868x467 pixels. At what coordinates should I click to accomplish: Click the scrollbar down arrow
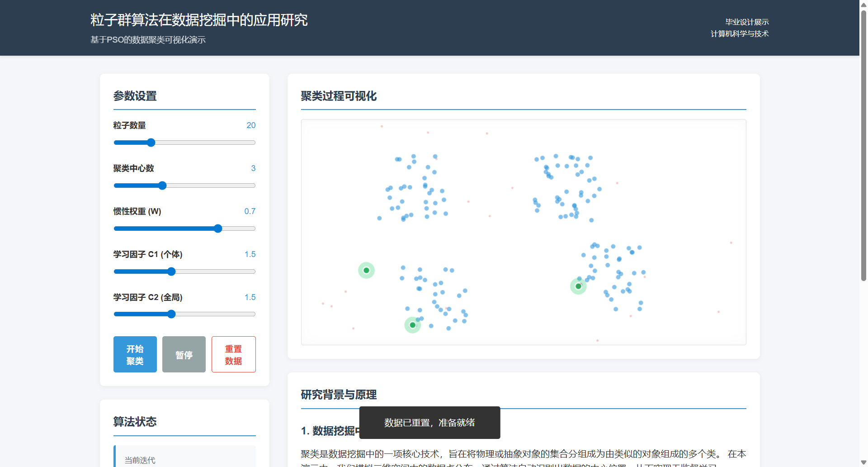(863, 462)
